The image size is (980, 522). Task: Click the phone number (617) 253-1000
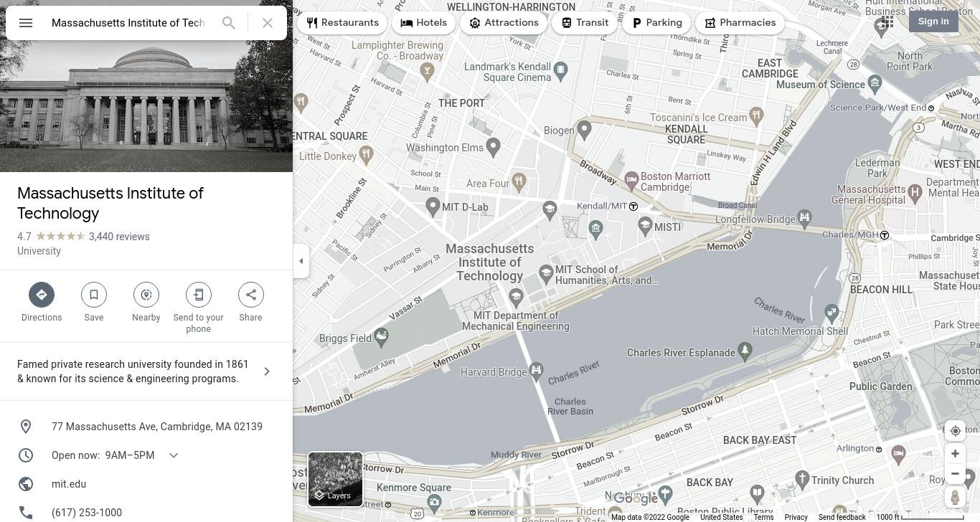click(87, 513)
